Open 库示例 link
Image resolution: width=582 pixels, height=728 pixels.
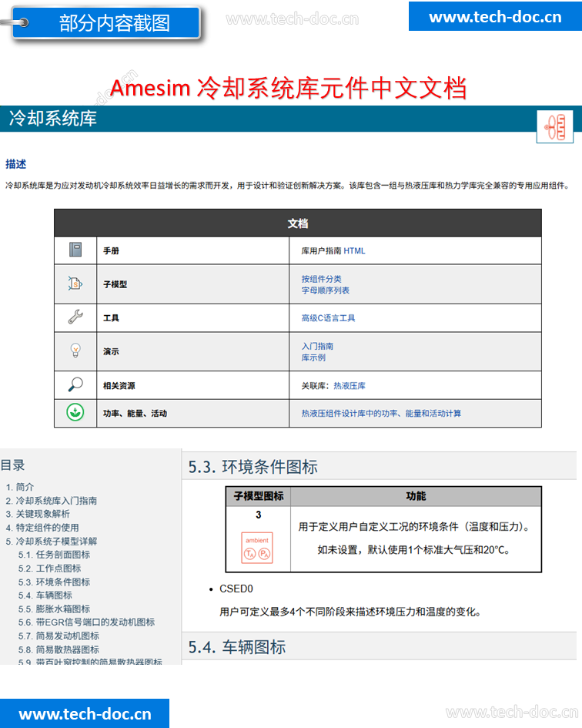tap(313, 357)
